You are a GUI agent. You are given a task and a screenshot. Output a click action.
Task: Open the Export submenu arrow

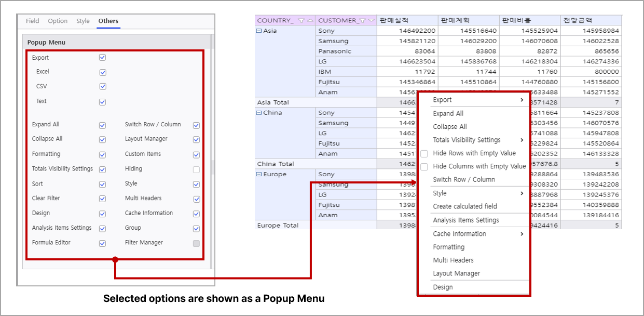(x=522, y=100)
